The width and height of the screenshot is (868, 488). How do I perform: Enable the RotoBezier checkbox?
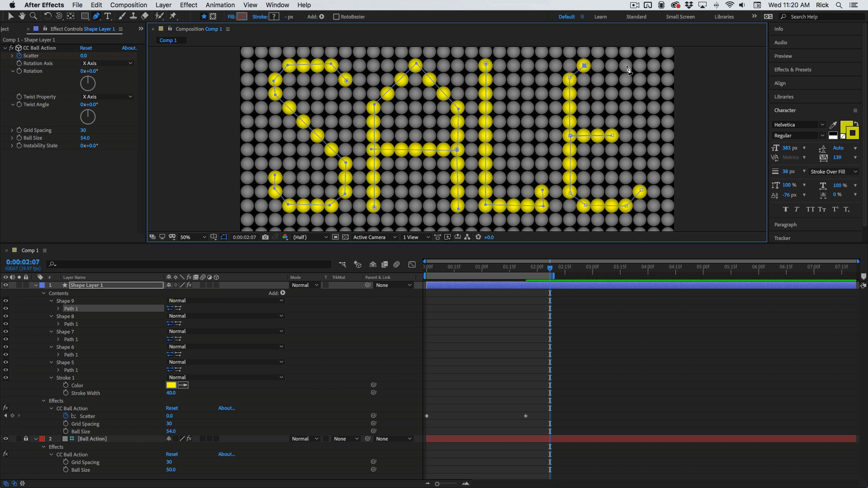(336, 17)
